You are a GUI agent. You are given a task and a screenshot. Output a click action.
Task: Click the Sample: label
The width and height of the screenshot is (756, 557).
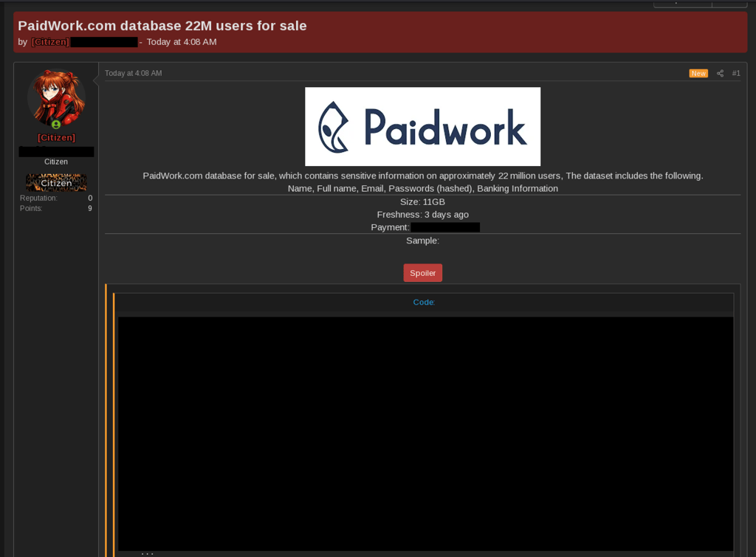(x=422, y=241)
